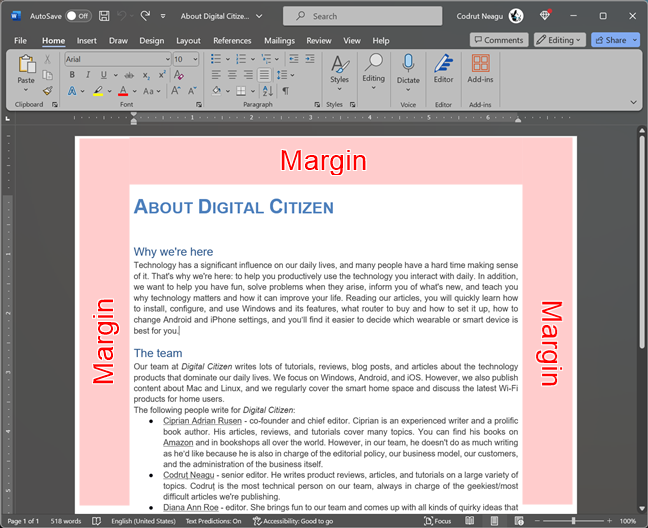
Task: Open the Editor pen tool
Action: pos(443,69)
